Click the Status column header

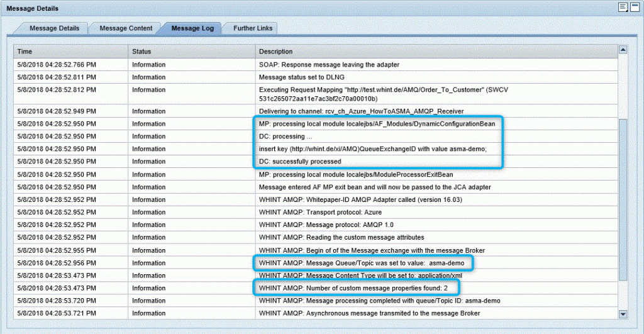(x=191, y=52)
